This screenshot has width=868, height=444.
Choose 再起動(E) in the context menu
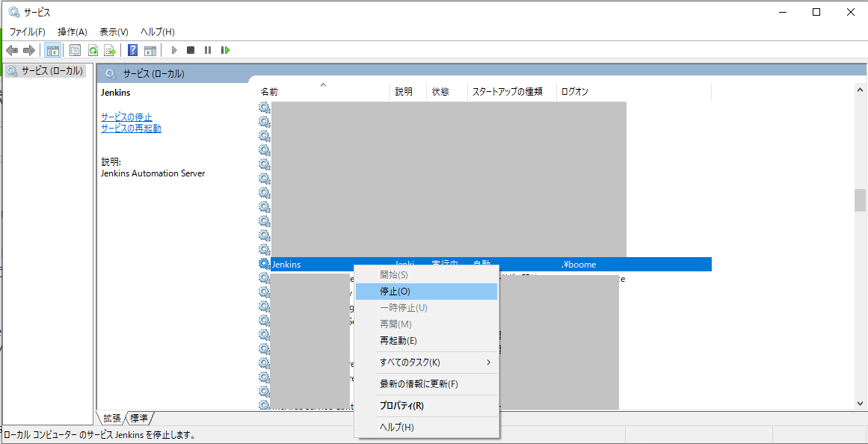click(426, 340)
